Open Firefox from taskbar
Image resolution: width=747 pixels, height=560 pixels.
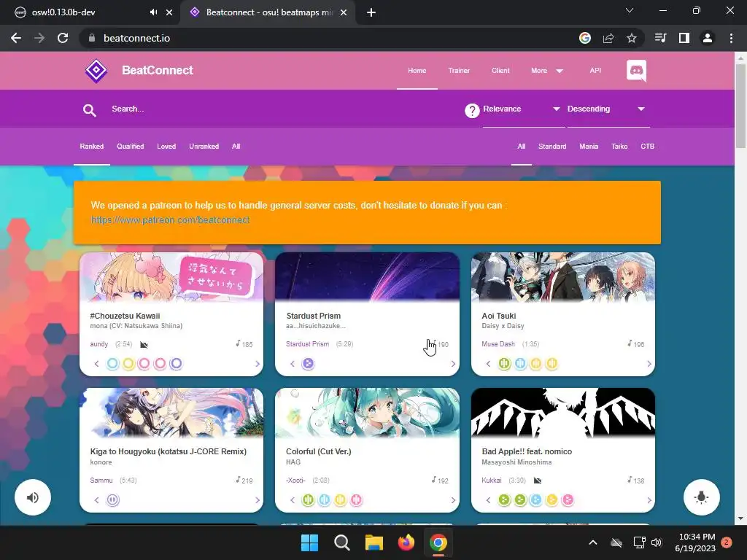pyautogui.click(x=406, y=542)
